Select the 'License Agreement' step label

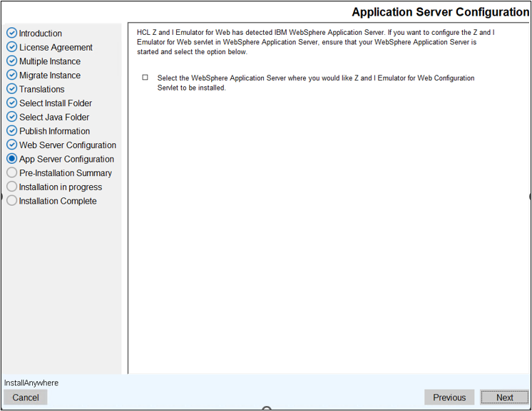[56, 48]
